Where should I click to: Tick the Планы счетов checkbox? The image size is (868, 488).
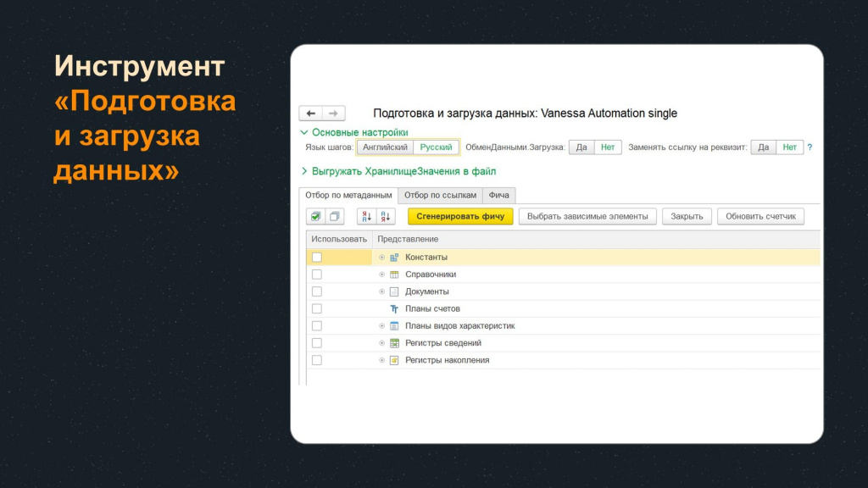[x=317, y=308]
